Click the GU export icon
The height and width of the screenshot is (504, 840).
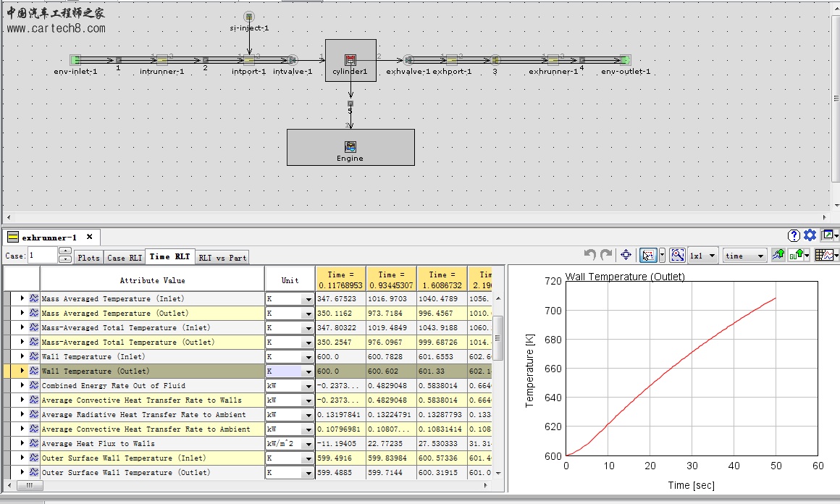pos(797,255)
